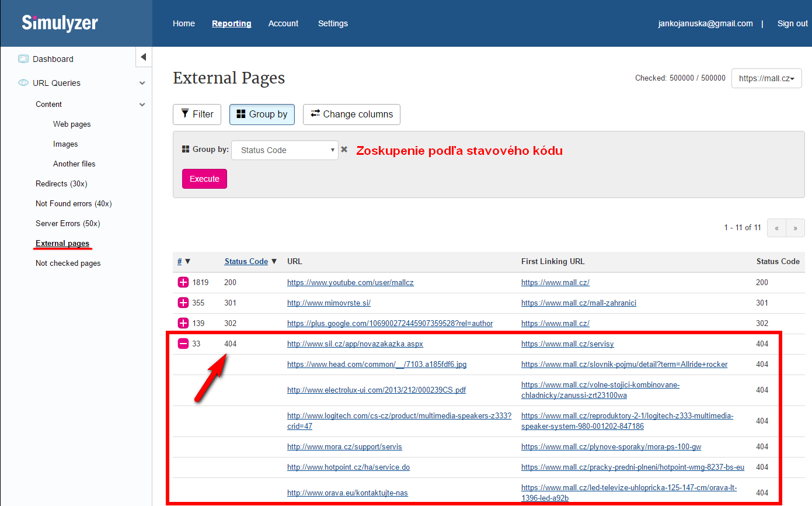Open the plus.google.com author link

click(390, 323)
